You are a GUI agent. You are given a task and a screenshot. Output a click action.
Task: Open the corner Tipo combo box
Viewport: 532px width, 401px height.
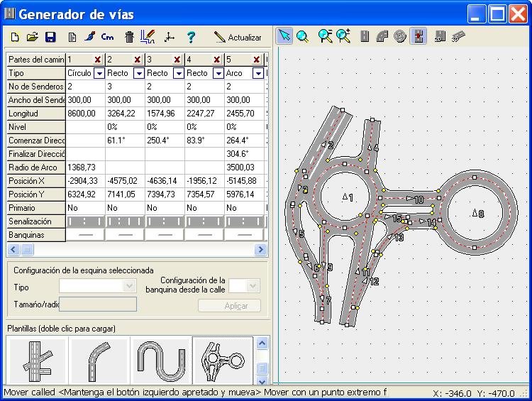coord(98,286)
